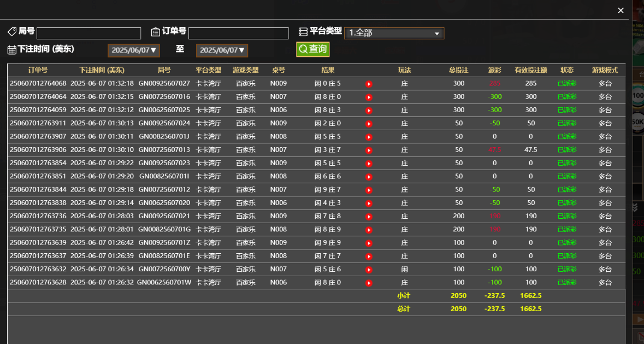Image resolution: width=644 pixels, height=344 pixels.
Task: Play the replay for result 闲5庄6
Action: [x=369, y=269]
